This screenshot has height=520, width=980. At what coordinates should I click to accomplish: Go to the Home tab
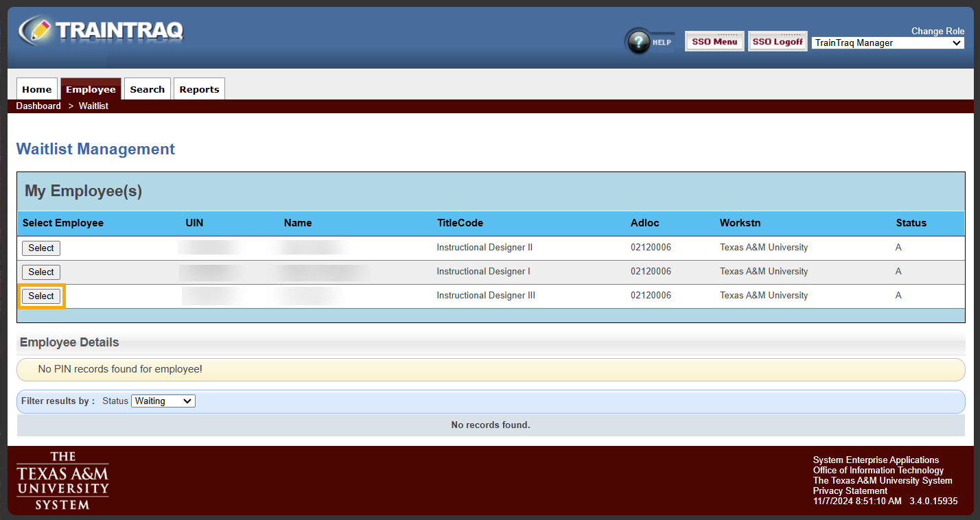[37, 89]
